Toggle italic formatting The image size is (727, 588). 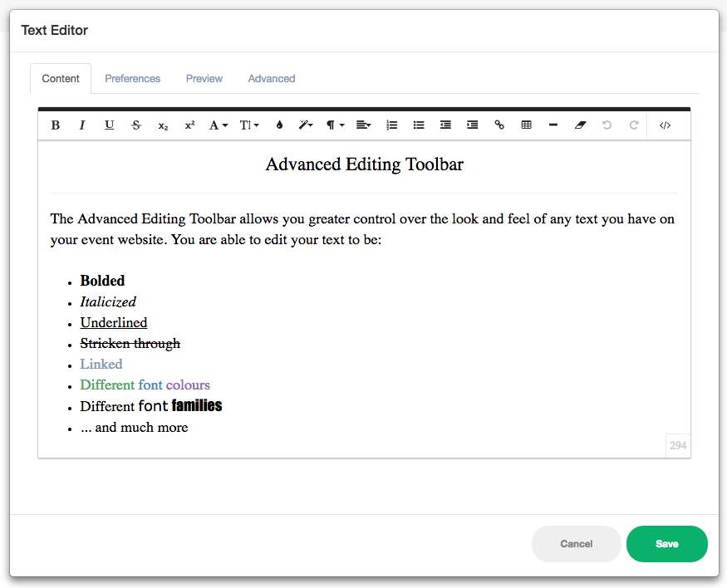point(82,125)
